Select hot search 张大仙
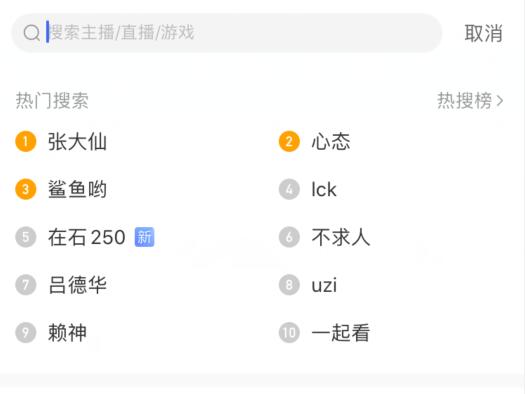 coord(77,141)
